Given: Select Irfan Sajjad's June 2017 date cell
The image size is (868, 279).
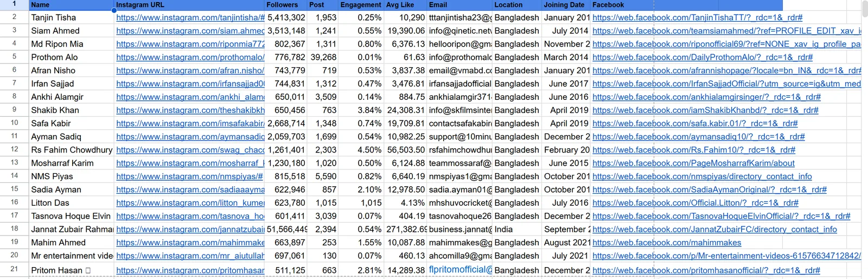Looking at the screenshot, I should pos(566,84).
